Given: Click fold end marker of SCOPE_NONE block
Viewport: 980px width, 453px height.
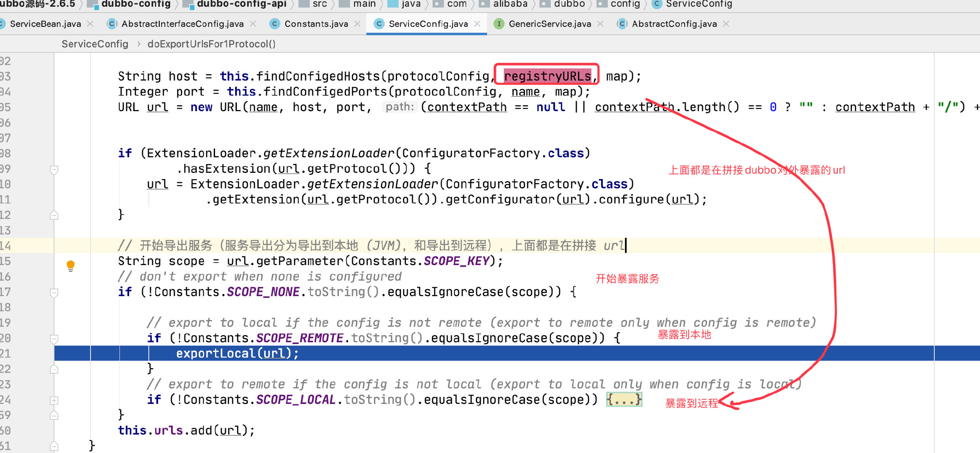Looking at the screenshot, I should click(54, 415).
